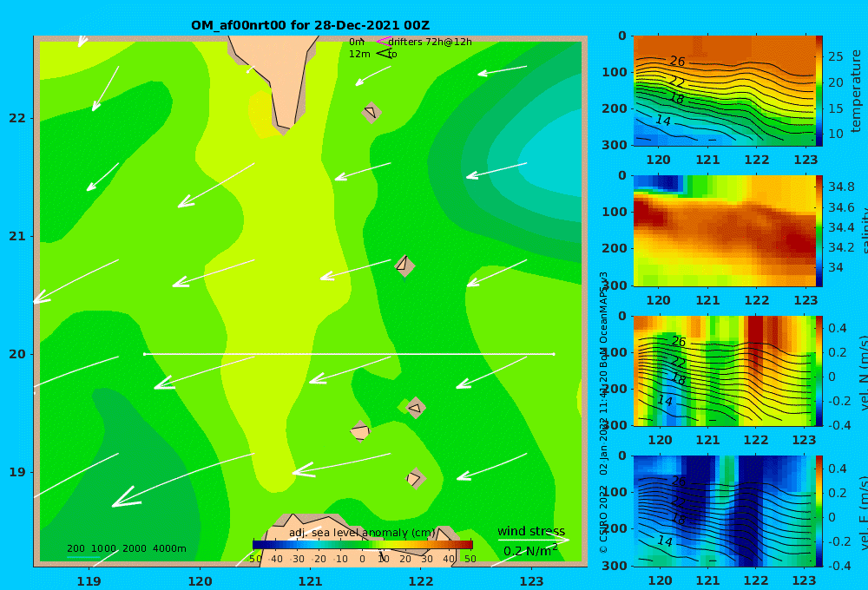
Task: Click the 34.8 tick on salinity colorbar
Action: 841,187
